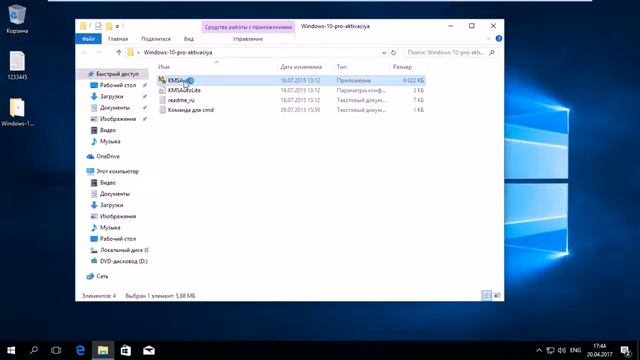Open Task View on the taskbar
The height and width of the screenshot is (360, 640).
(x=56, y=350)
